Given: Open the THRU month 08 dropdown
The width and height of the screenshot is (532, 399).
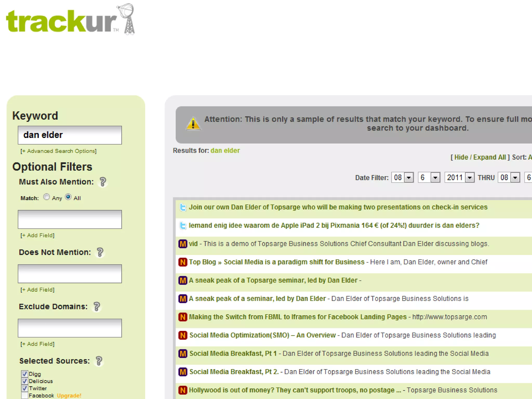Looking at the screenshot, I should [x=515, y=178].
